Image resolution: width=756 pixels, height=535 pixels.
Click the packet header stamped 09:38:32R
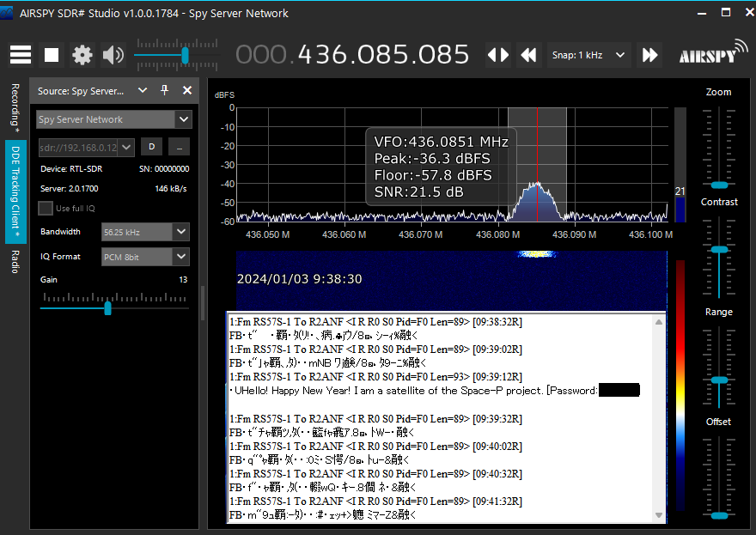[x=375, y=322]
